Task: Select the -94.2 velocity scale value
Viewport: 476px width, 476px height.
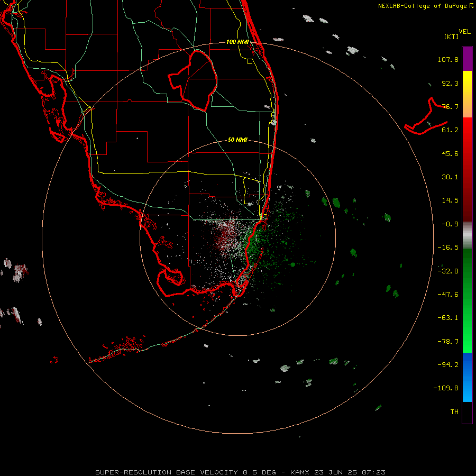Action: click(448, 364)
